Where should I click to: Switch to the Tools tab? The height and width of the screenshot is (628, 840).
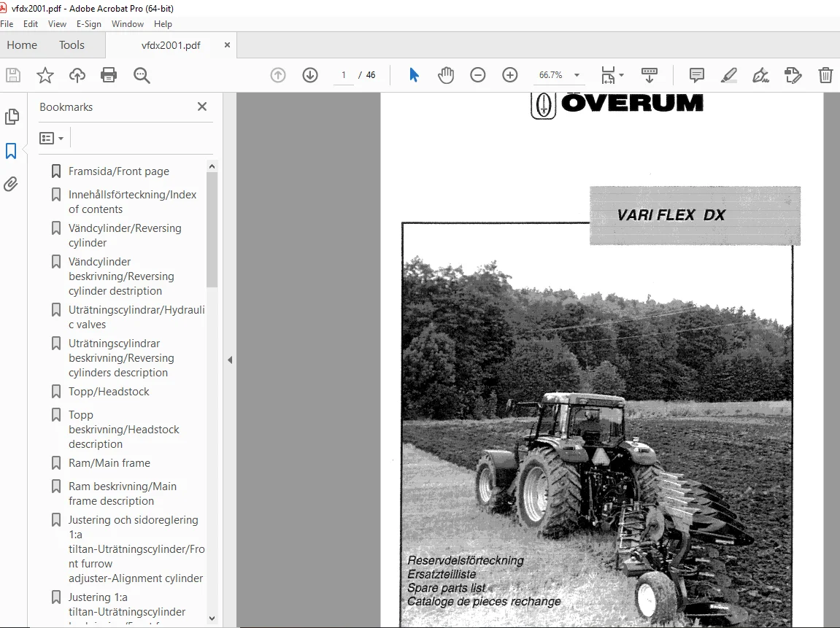[x=72, y=45]
